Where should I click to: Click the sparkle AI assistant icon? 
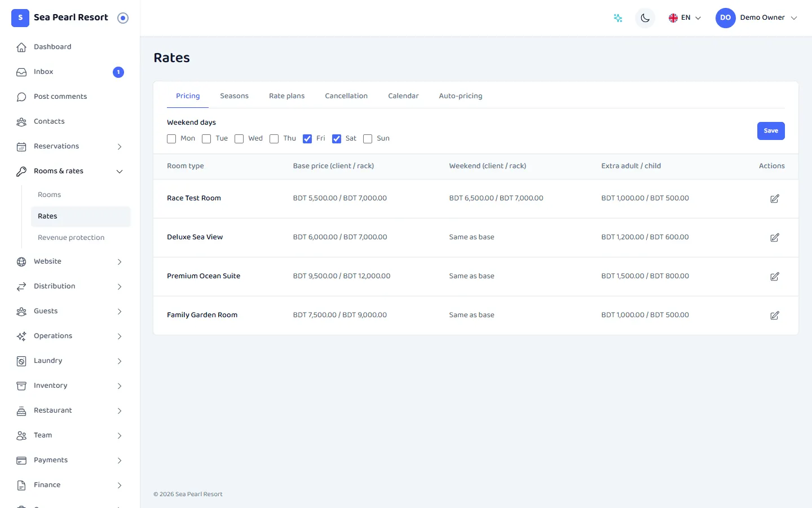[618, 18]
